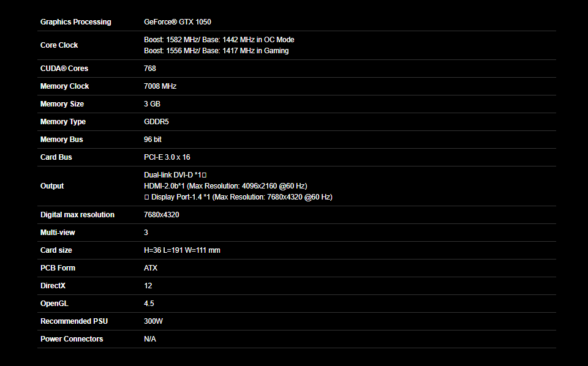Click the Multi-view row label
This screenshot has height=366, width=588.
point(58,233)
